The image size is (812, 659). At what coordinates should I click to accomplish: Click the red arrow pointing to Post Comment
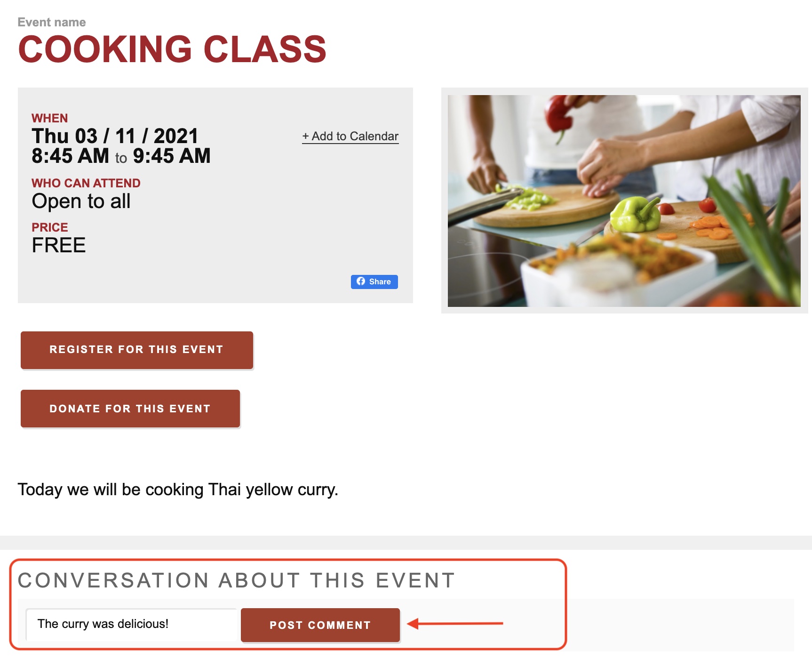click(x=455, y=624)
